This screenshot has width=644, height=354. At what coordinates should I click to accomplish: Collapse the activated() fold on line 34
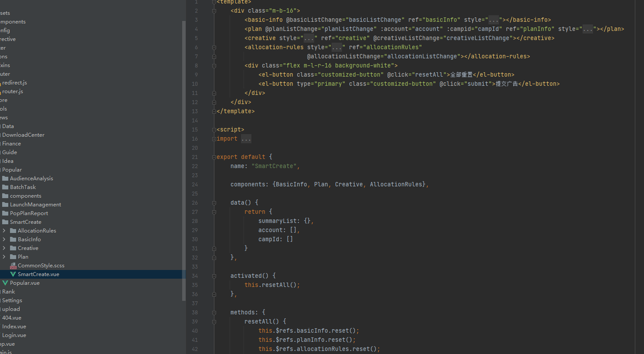(x=214, y=276)
